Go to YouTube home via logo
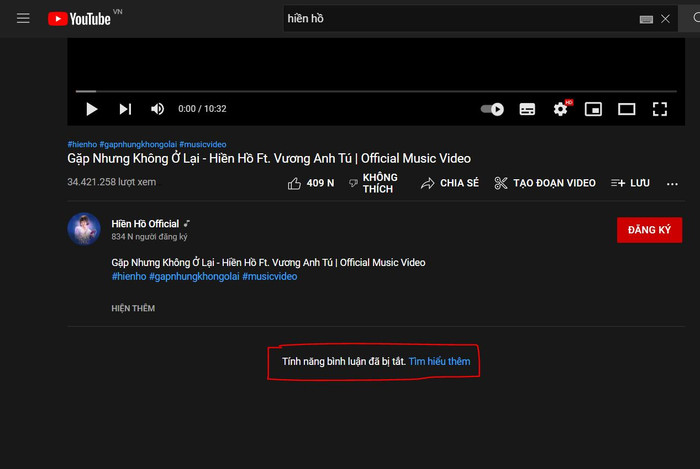700x469 pixels. click(79, 19)
